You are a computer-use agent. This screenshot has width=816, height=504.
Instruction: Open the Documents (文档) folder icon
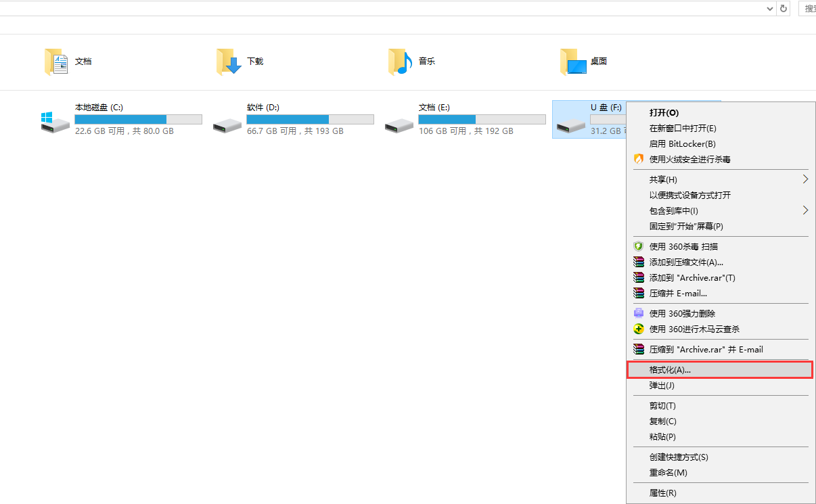click(x=57, y=62)
